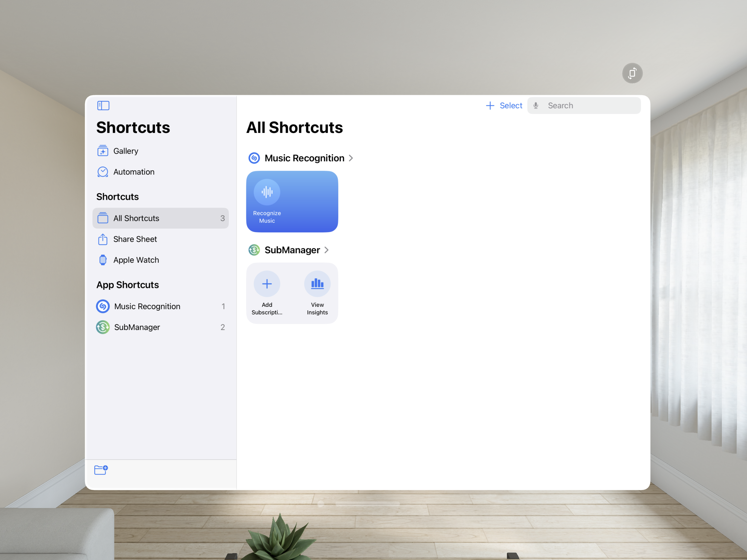Open the Gallery sidebar item
The width and height of the screenshot is (747, 560).
click(x=161, y=151)
